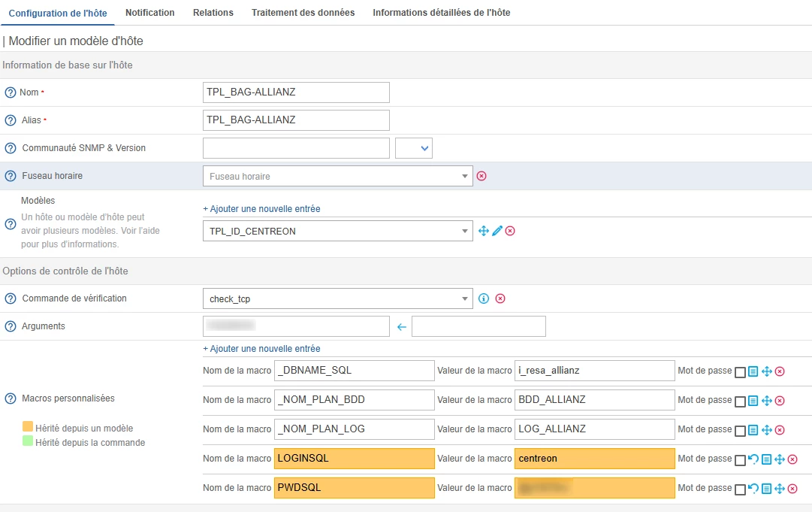Add a new custom macro entry
The height and width of the screenshot is (512, 812).
click(261, 349)
